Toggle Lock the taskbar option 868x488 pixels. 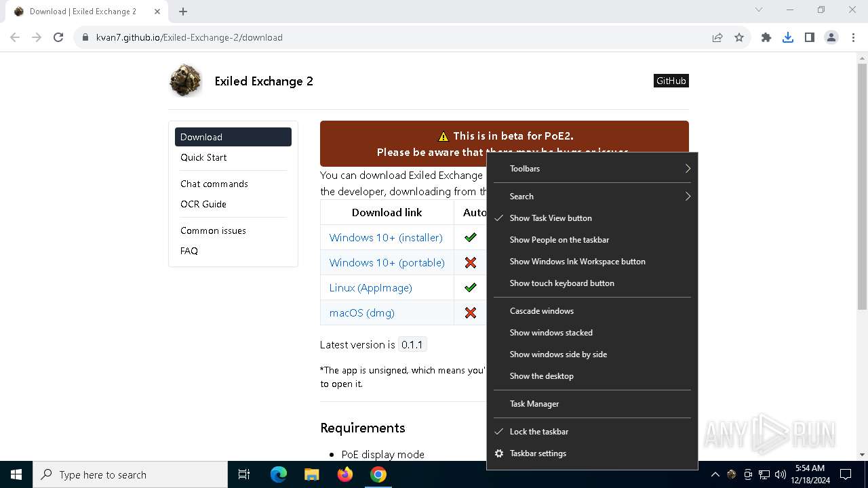(592, 432)
